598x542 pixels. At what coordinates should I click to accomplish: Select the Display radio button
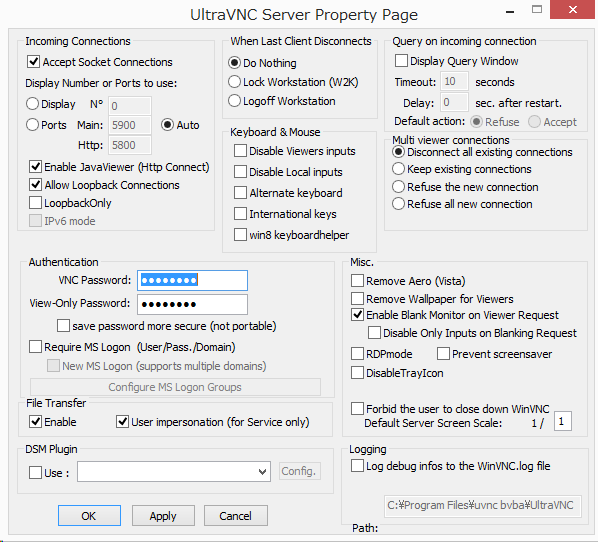(x=32, y=104)
